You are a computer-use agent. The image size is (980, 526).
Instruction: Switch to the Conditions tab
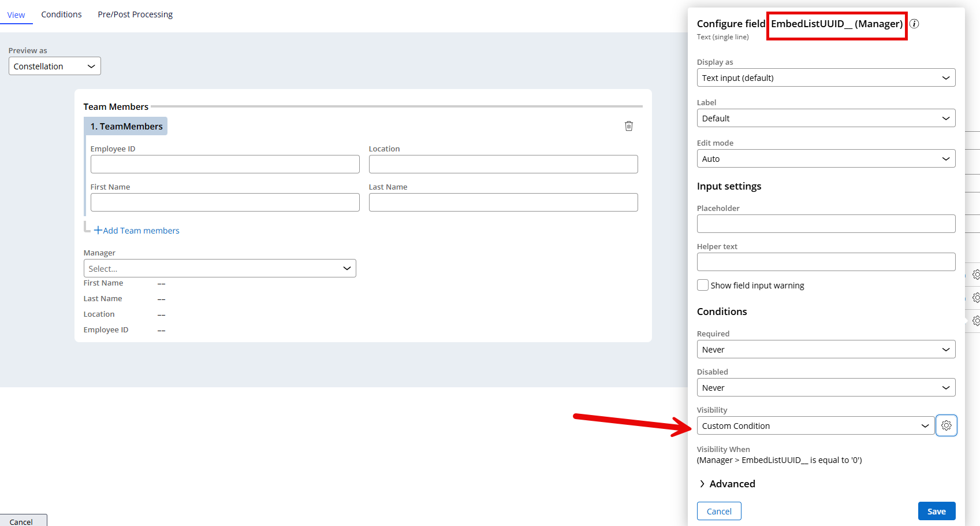point(61,14)
